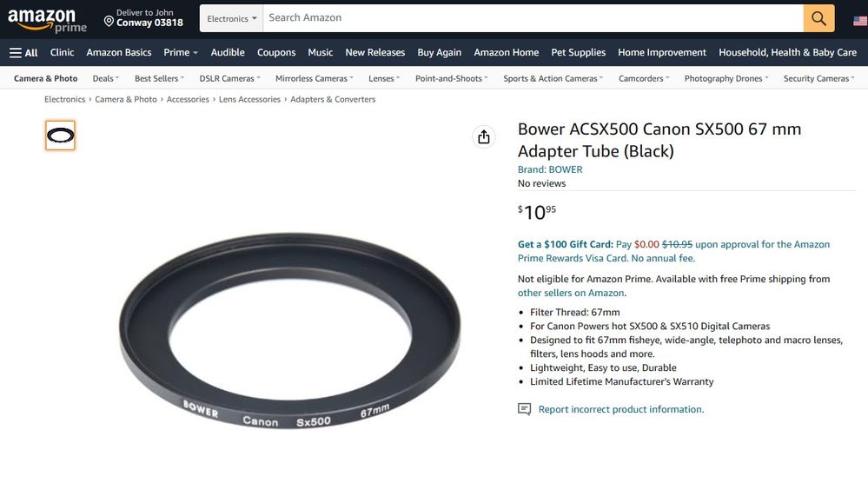This screenshot has width=868, height=496.
Task: Expand the Lenses submenu
Action: click(x=384, y=78)
